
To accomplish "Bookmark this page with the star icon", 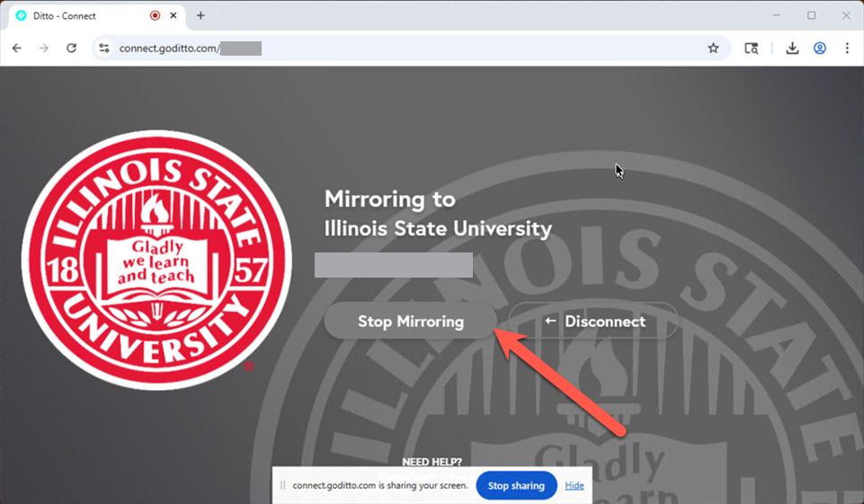I will tap(713, 49).
